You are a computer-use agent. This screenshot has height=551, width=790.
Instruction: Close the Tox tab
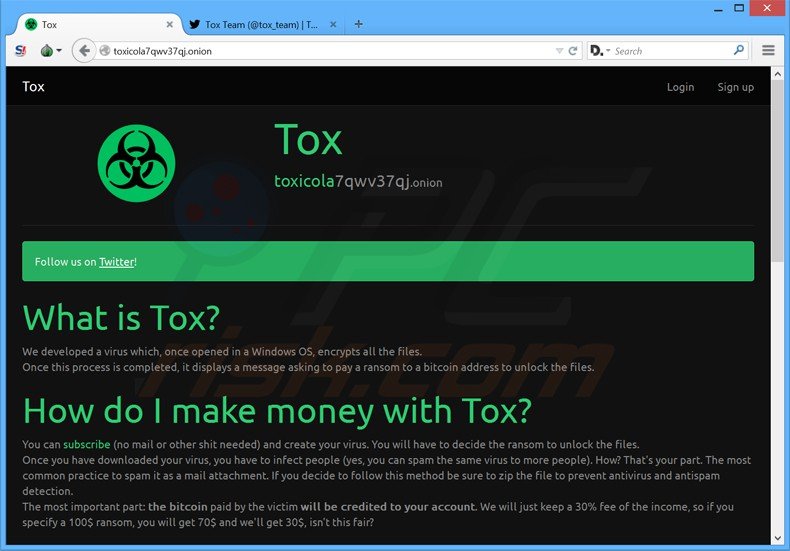[170, 24]
